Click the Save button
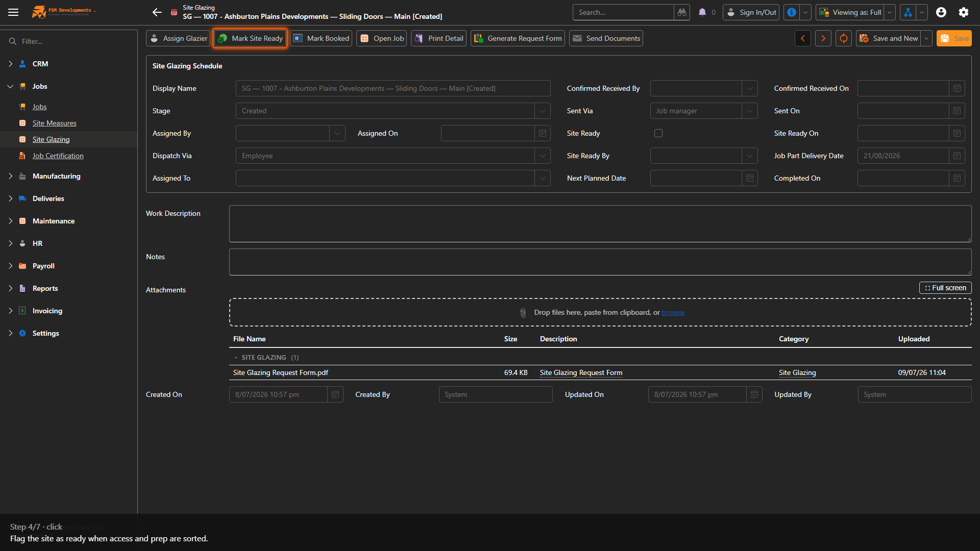This screenshot has height=551, width=980. click(x=954, y=38)
